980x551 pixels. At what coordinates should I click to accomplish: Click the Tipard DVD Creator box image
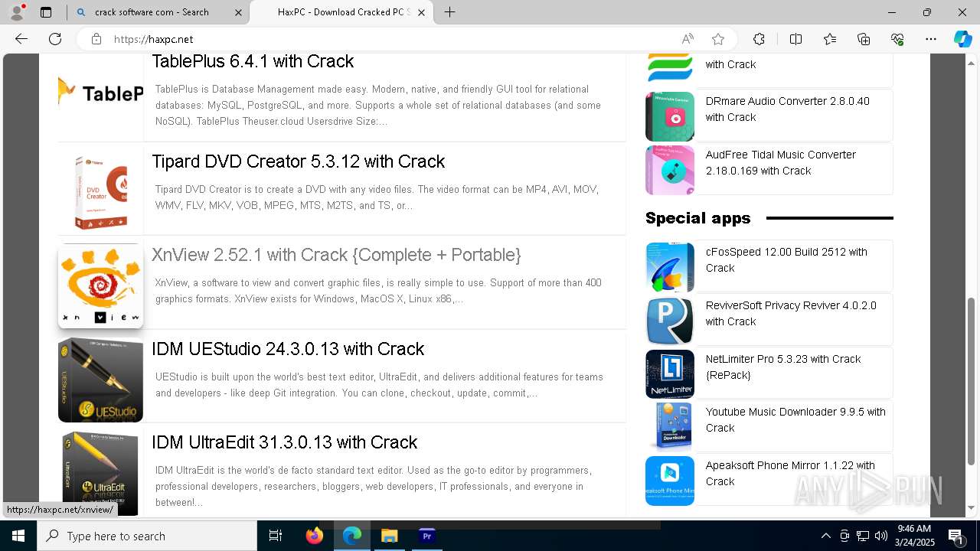[x=100, y=191]
